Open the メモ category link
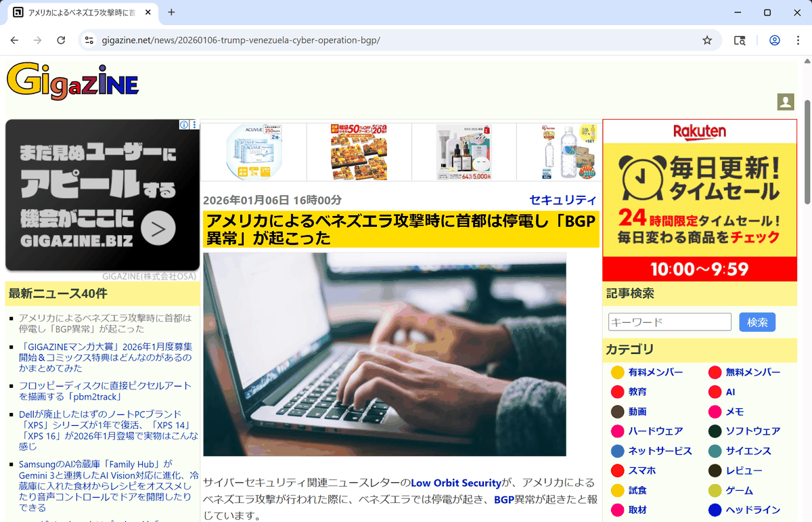Image resolution: width=812 pixels, height=522 pixels. (x=735, y=412)
